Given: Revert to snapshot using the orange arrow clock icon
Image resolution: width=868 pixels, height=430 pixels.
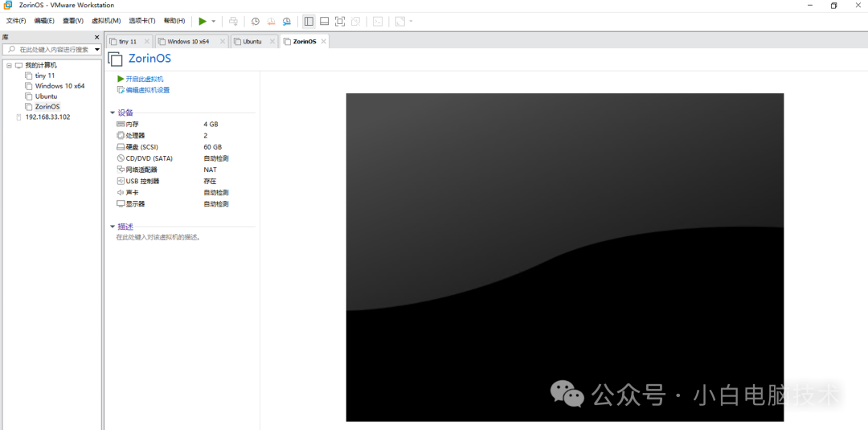Looking at the screenshot, I should coord(271,21).
